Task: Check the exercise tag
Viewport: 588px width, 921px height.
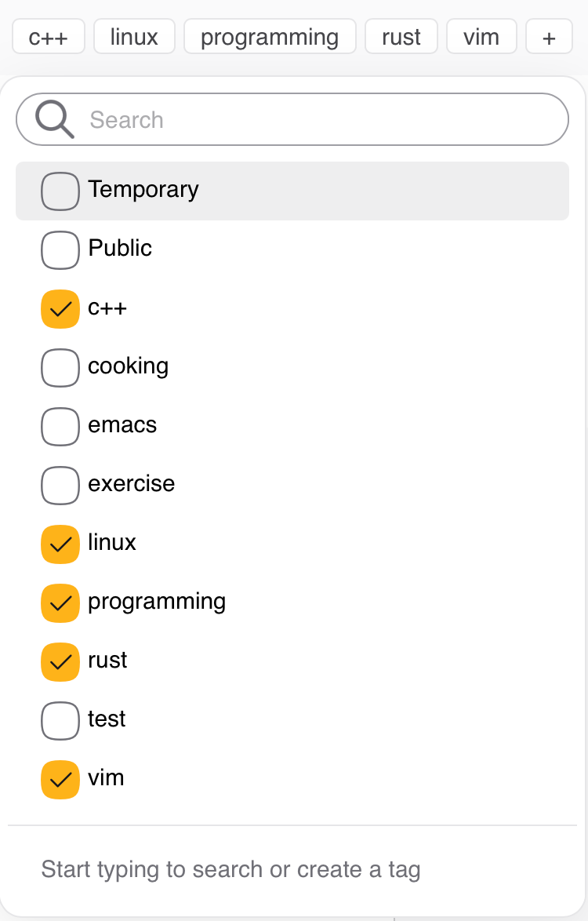Action: (x=60, y=485)
